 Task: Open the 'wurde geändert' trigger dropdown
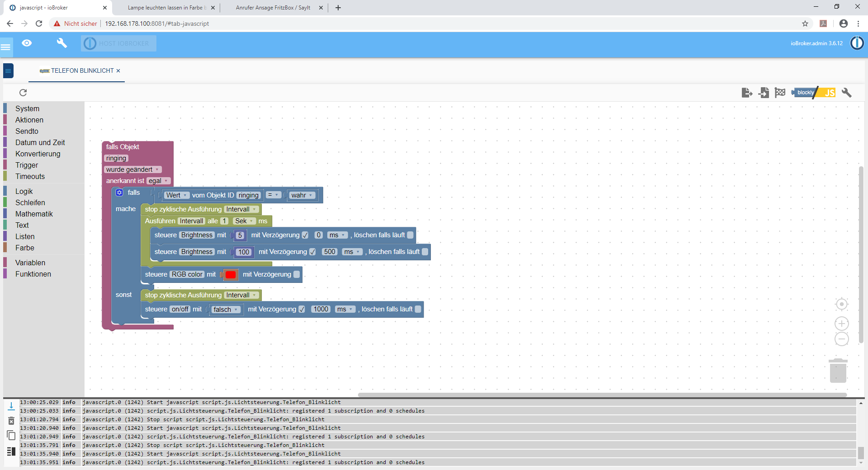pos(132,169)
